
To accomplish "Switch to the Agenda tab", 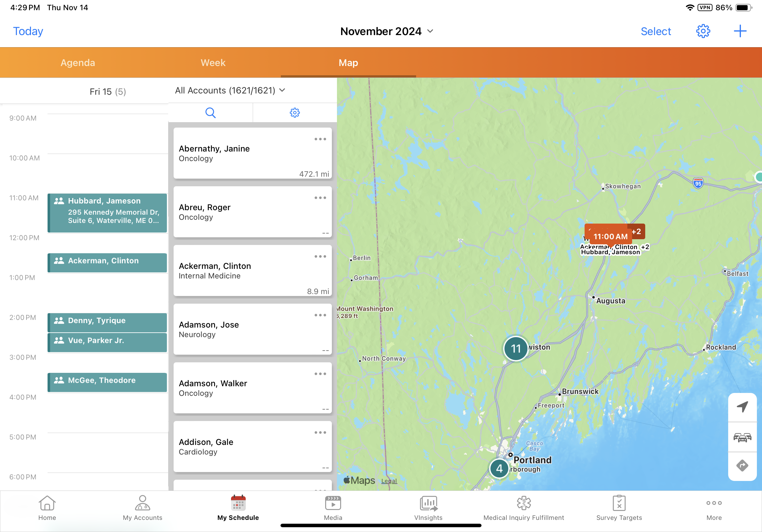I will [78, 63].
